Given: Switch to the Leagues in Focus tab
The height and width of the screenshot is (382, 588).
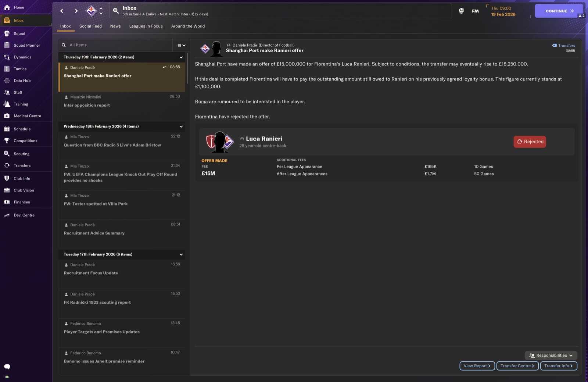Looking at the screenshot, I should [x=146, y=26].
